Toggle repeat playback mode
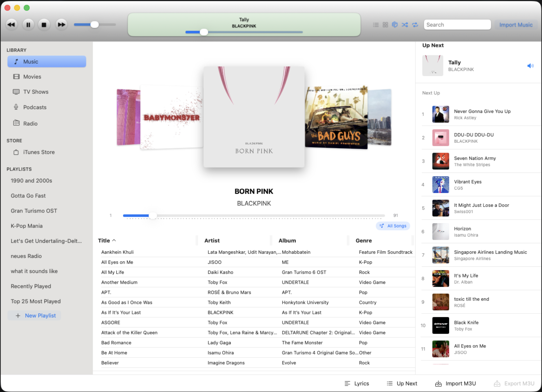Screen dimensions: 542x392 click(x=415, y=24)
